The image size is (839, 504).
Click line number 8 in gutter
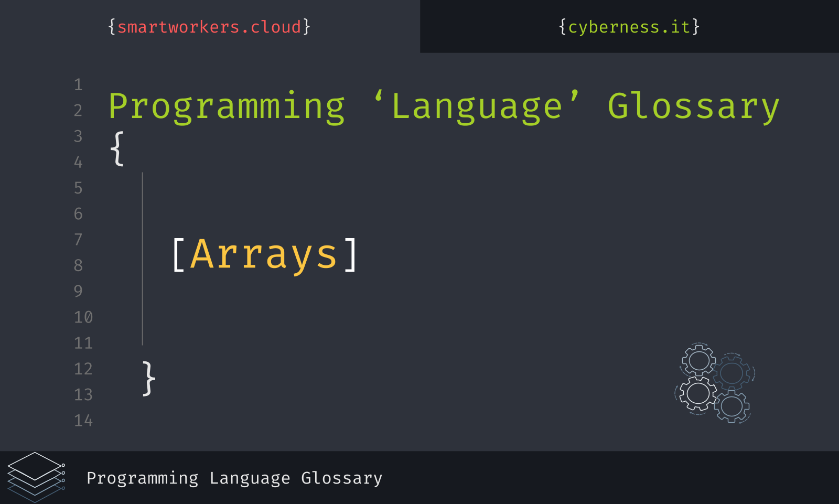coord(78,265)
